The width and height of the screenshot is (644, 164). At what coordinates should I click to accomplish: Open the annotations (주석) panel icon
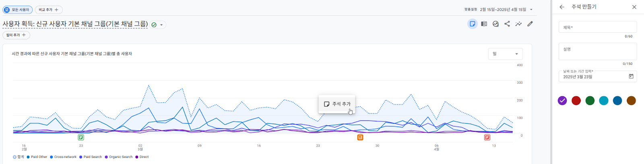[x=473, y=24]
